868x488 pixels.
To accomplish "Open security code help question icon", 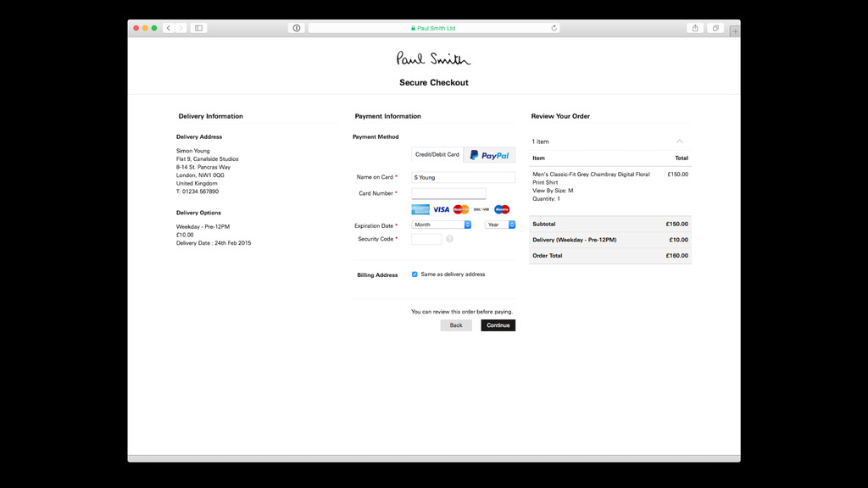I will click(449, 239).
